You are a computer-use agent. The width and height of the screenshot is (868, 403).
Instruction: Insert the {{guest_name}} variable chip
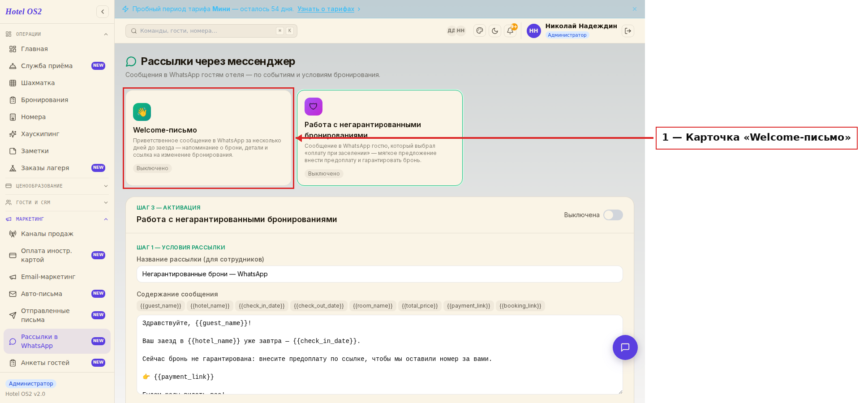pos(161,306)
